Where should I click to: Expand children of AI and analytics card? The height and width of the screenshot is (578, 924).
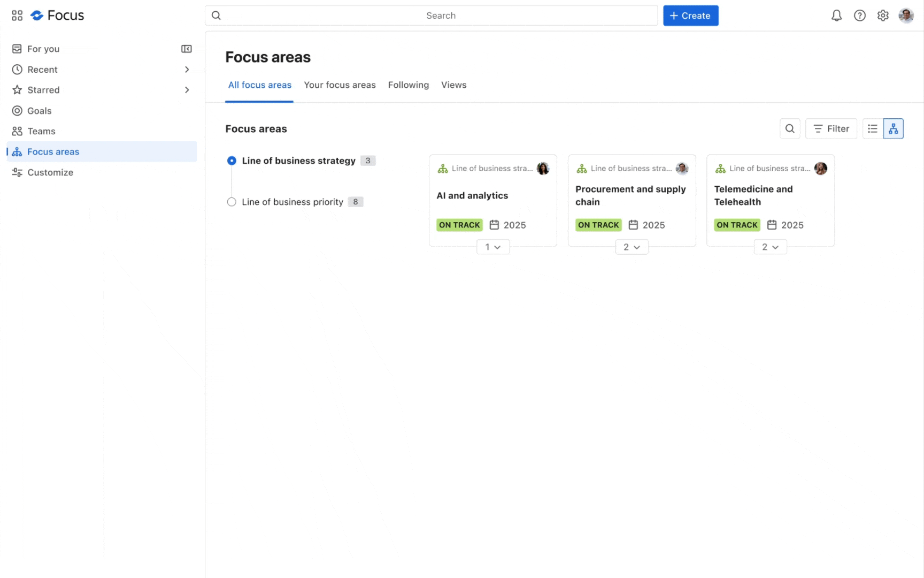(492, 247)
